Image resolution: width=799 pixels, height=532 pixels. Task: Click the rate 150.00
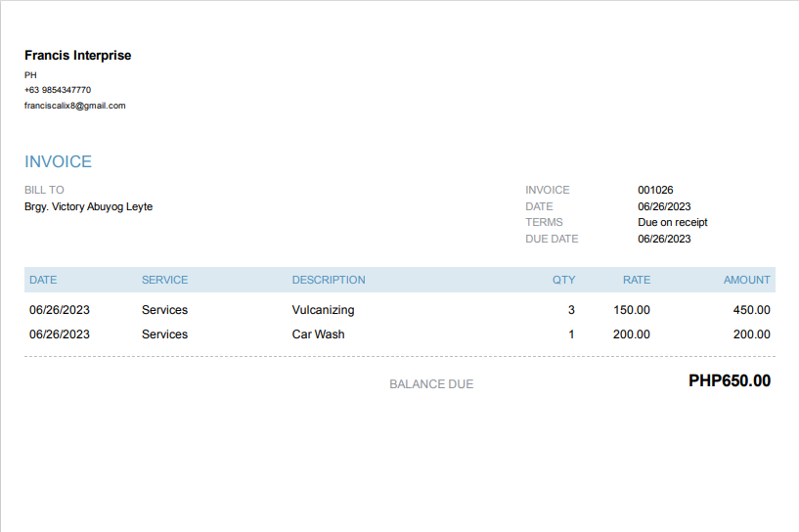(632, 310)
